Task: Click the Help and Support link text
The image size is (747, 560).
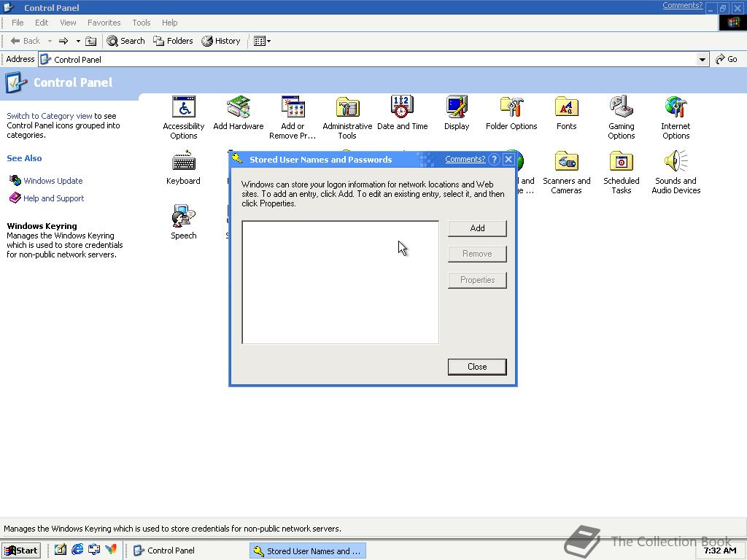Action: [x=54, y=198]
